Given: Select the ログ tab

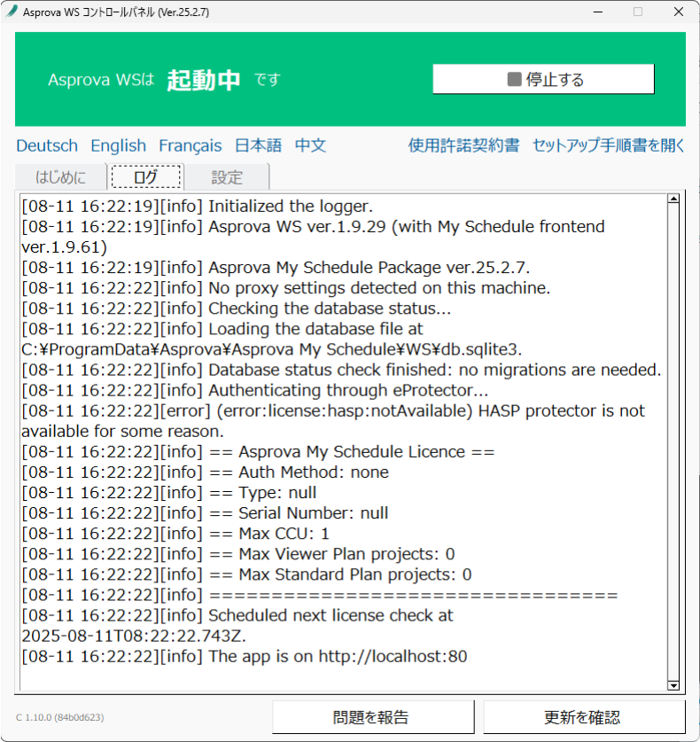Looking at the screenshot, I should [x=145, y=177].
